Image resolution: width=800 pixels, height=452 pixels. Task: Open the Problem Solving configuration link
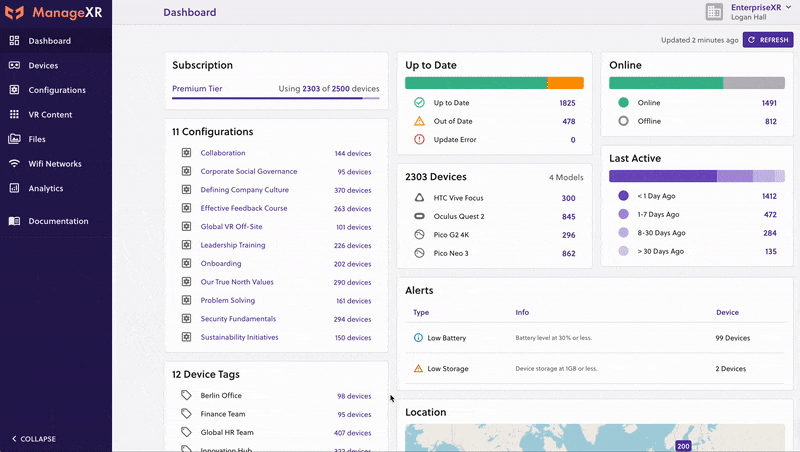pyautogui.click(x=228, y=300)
